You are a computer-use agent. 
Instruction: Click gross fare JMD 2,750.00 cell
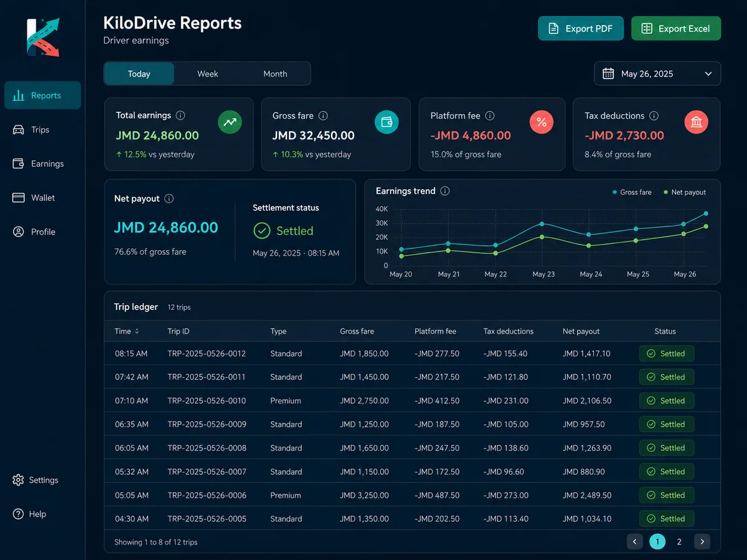364,401
